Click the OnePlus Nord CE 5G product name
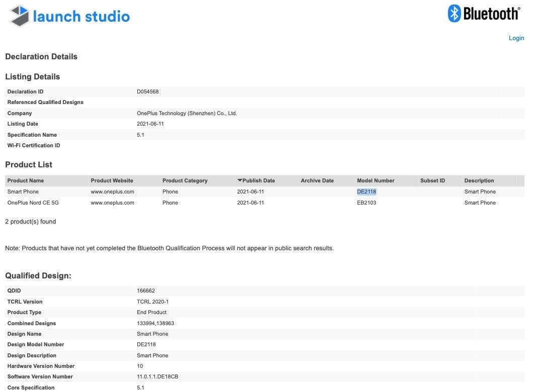The height and width of the screenshot is (392, 535). pyautogui.click(x=33, y=203)
